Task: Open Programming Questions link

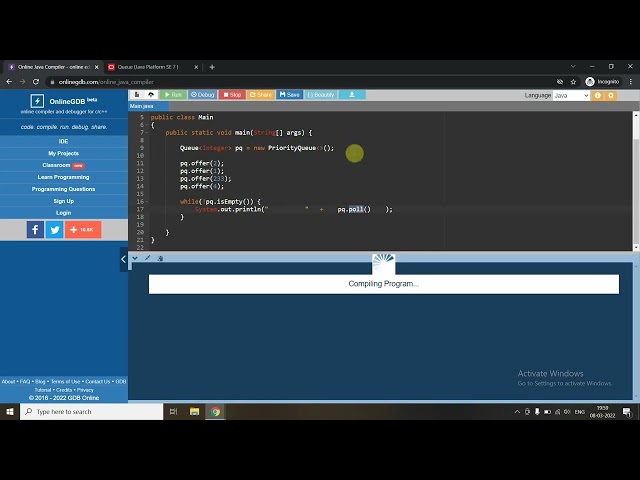Action: point(64,189)
